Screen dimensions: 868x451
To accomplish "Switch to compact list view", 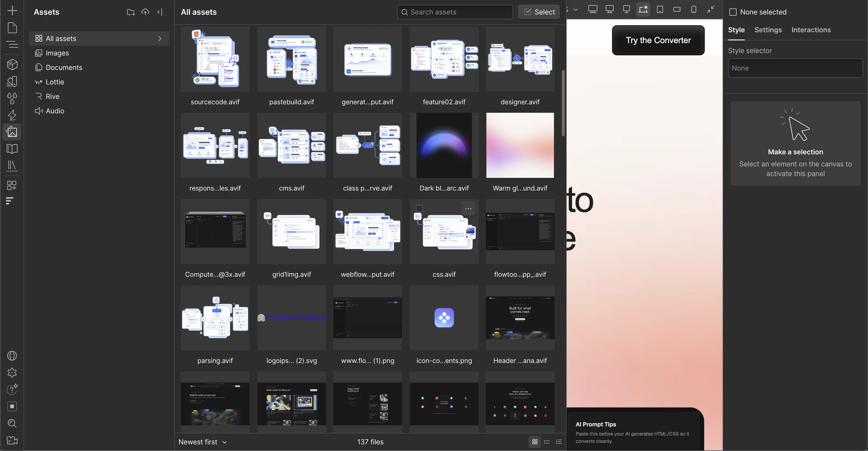I will point(547,442).
